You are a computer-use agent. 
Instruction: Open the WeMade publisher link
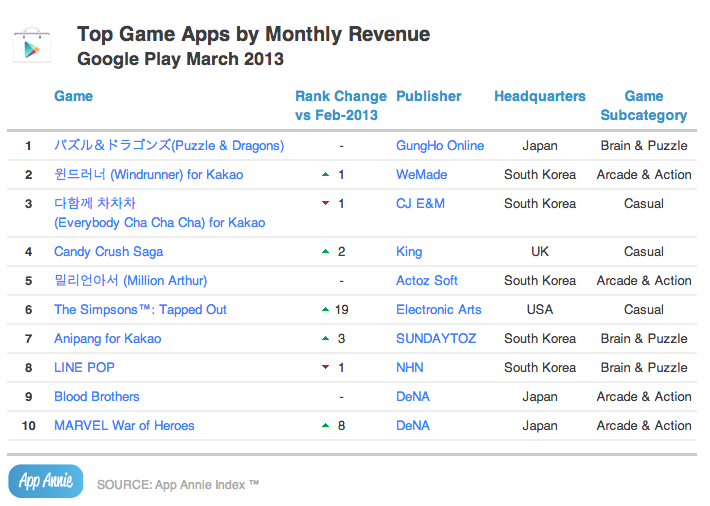click(422, 174)
